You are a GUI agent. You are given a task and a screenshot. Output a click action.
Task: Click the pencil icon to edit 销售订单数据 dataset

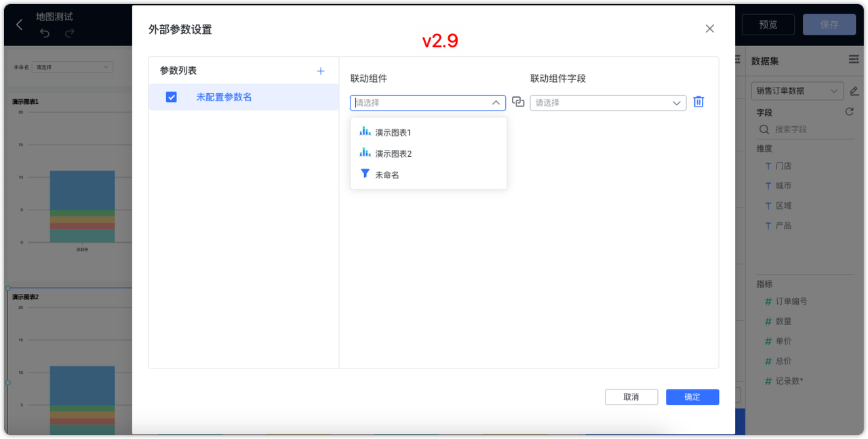point(855,90)
